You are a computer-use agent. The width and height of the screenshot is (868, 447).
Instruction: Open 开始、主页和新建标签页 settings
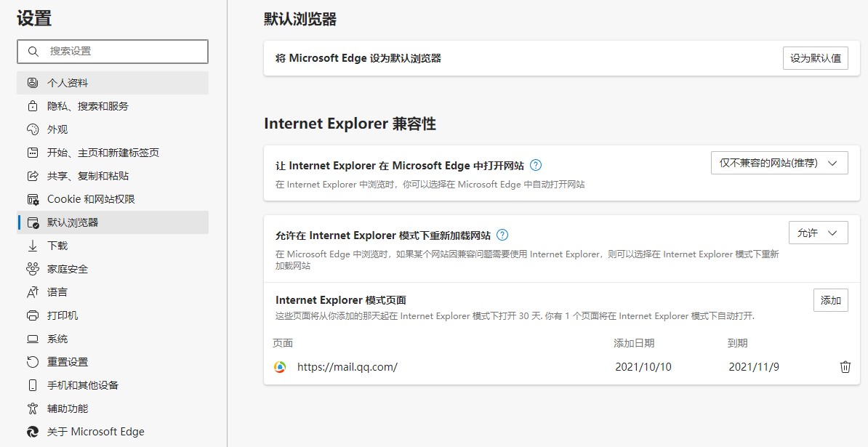(x=113, y=153)
